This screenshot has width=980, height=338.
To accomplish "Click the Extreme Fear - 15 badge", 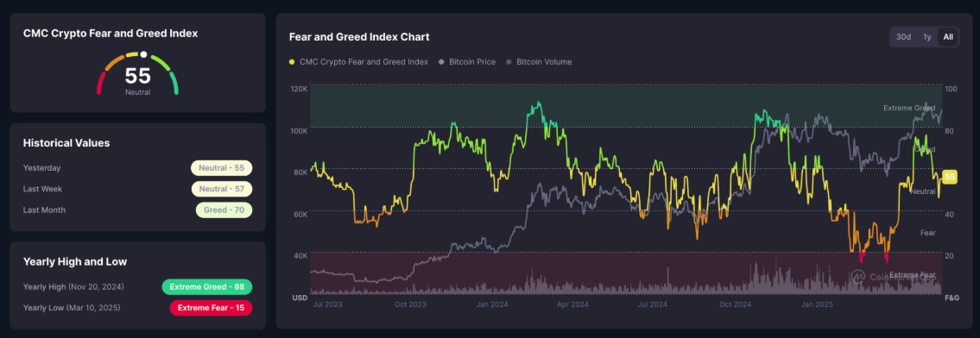I will (211, 308).
